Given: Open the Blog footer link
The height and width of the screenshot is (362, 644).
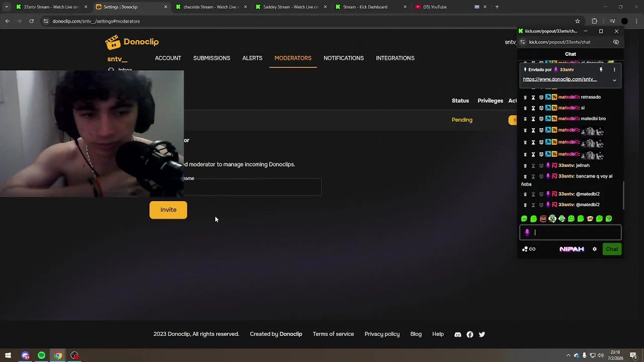Looking at the screenshot, I should coord(416,334).
